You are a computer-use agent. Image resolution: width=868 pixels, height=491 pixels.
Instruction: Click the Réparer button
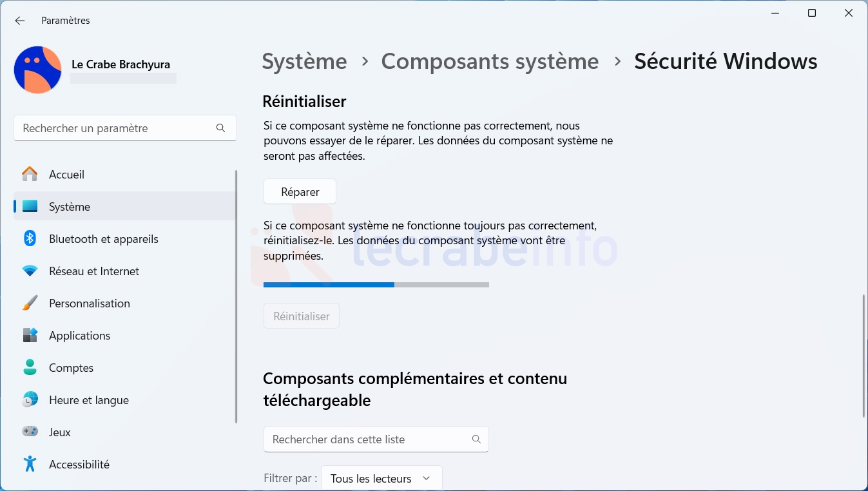coord(300,191)
